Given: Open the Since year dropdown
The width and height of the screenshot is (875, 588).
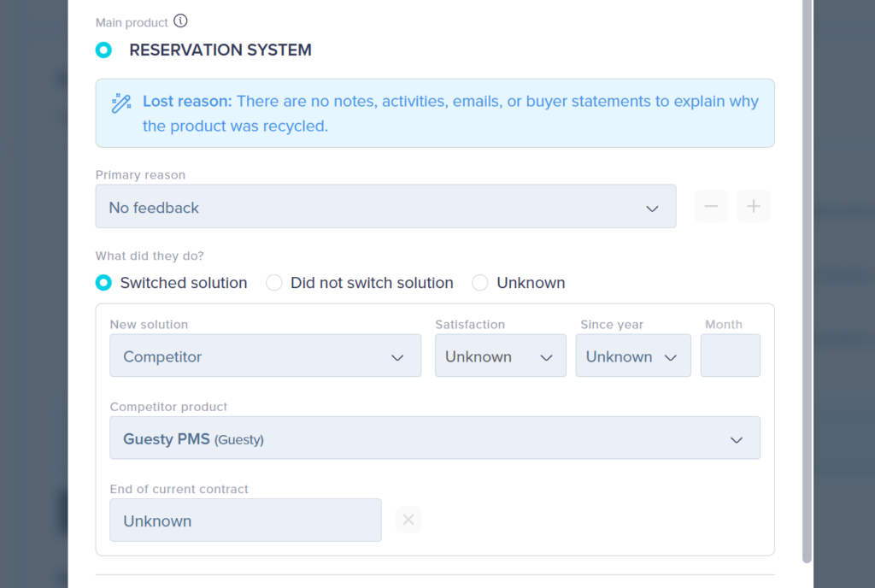Looking at the screenshot, I should click(x=632, y=356).
